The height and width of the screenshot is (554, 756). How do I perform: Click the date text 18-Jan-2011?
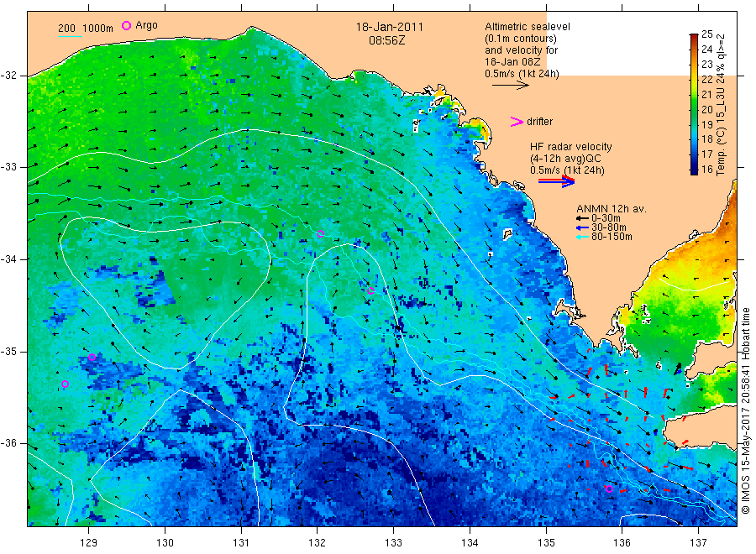coord(389,27)
